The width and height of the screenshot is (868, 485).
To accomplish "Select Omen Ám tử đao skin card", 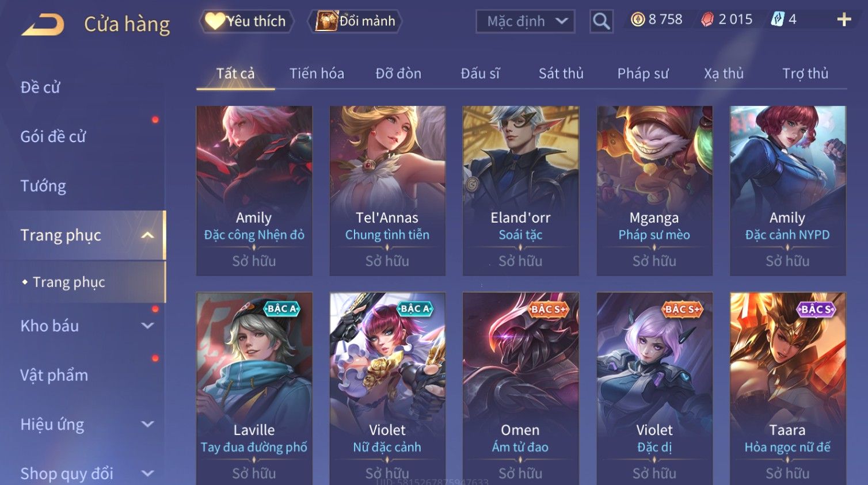I will point(520,388).
